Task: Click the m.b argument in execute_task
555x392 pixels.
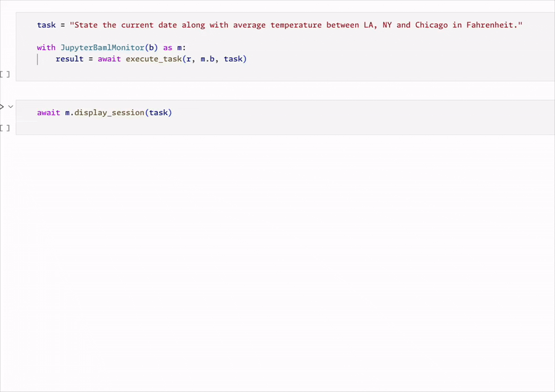Action: coord(207,59)
